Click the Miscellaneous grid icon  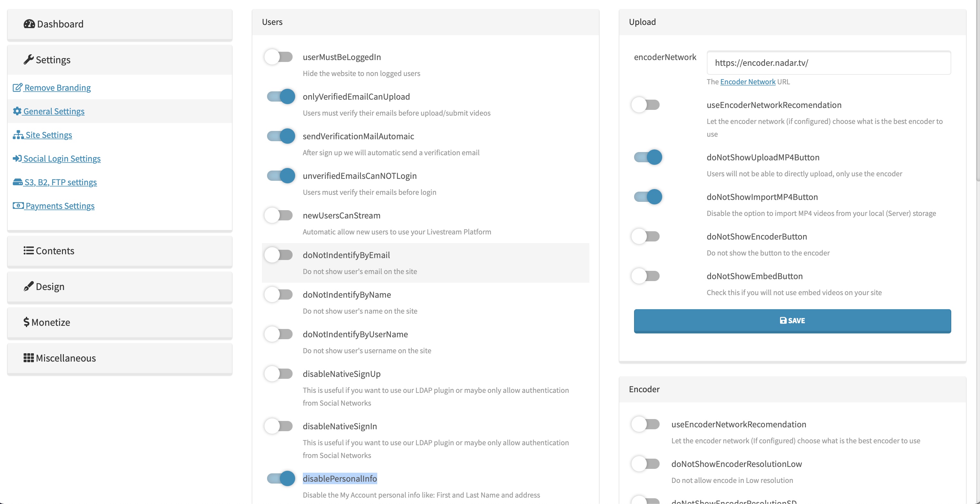28,358
